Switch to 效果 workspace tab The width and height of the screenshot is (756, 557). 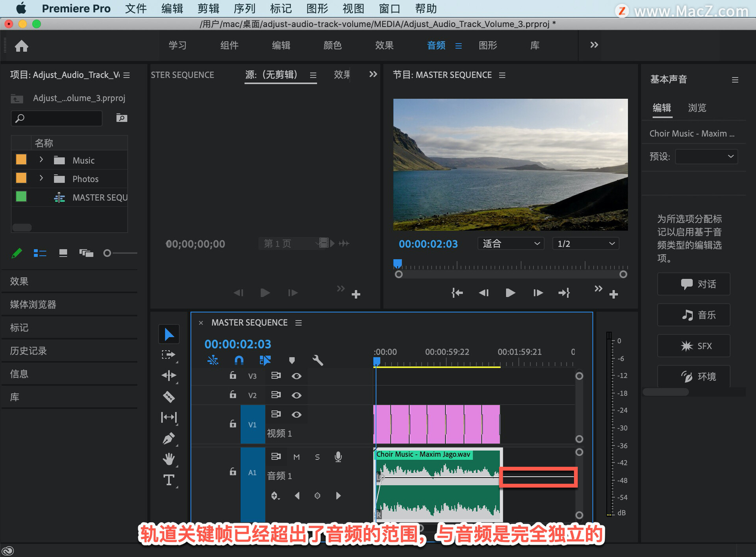(x=384, y=45)
